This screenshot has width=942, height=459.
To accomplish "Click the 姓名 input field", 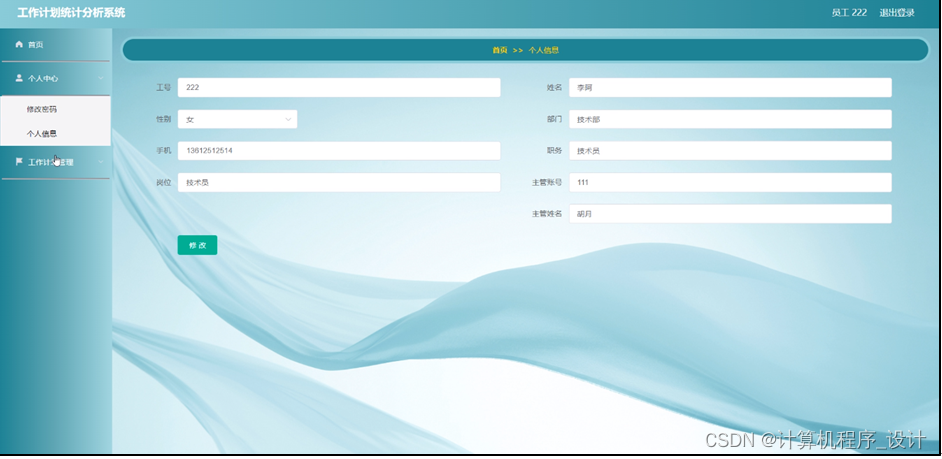I will point(730,87).
